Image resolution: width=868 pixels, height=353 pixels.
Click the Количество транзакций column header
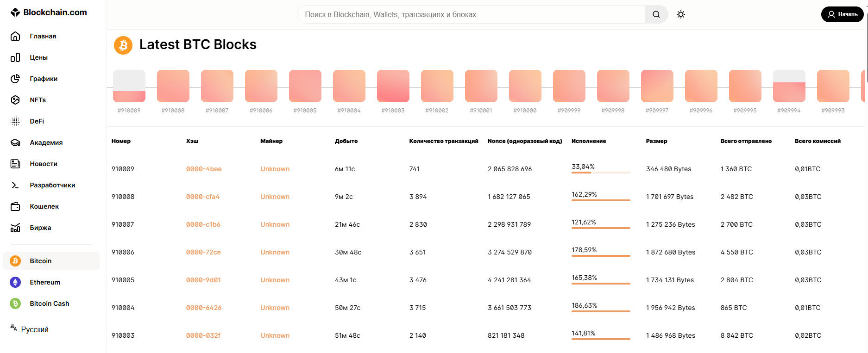tap(444, 141)
